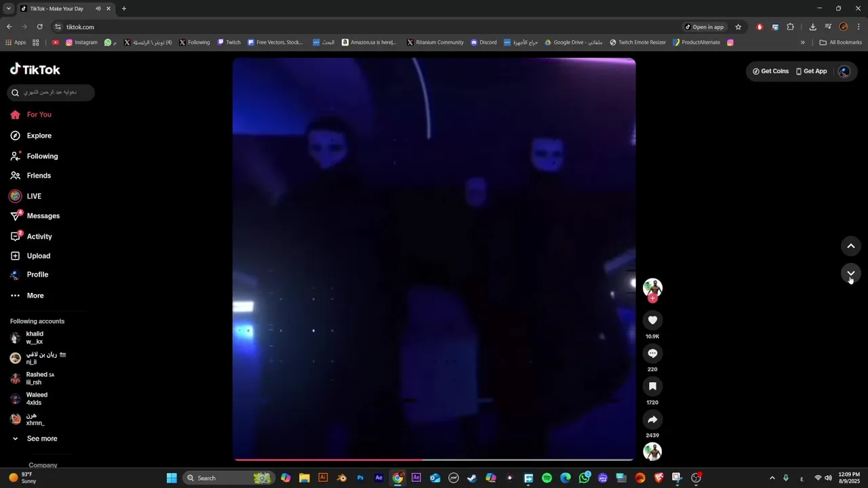The height and width of the screenshot is (488, 868).
Task: Open followed account nj_il
Action: [x=37, y=358]
